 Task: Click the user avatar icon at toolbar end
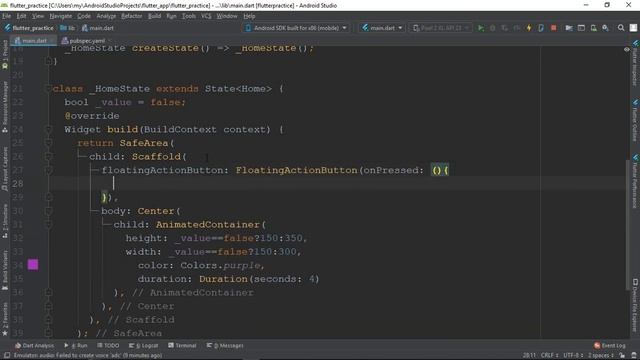tap(633, 28)
